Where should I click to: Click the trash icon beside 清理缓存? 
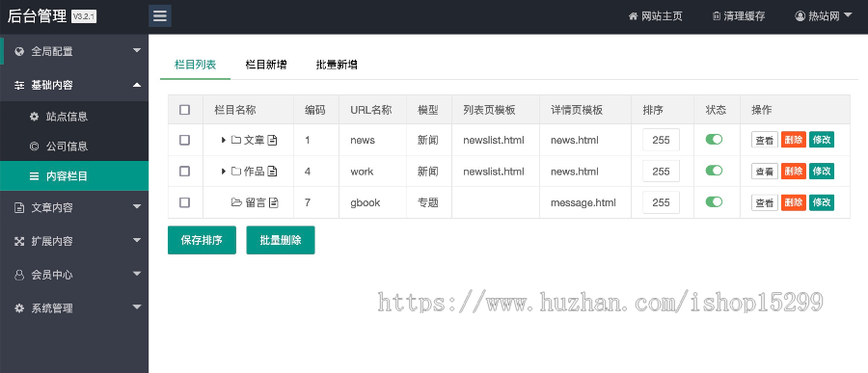click(x=717, y=16)
